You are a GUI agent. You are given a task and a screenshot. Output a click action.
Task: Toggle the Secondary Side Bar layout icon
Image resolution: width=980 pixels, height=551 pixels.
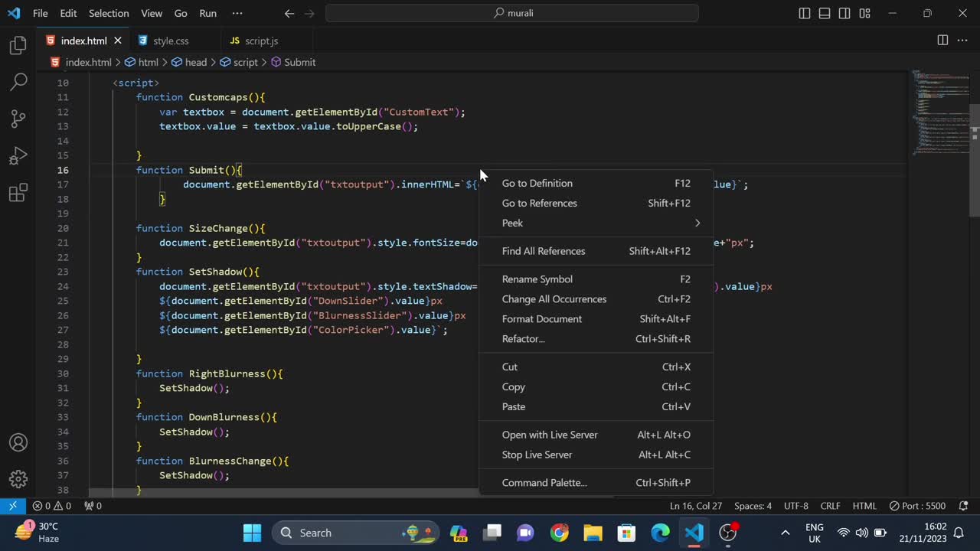pyautogui.click(x=844, y=13)
